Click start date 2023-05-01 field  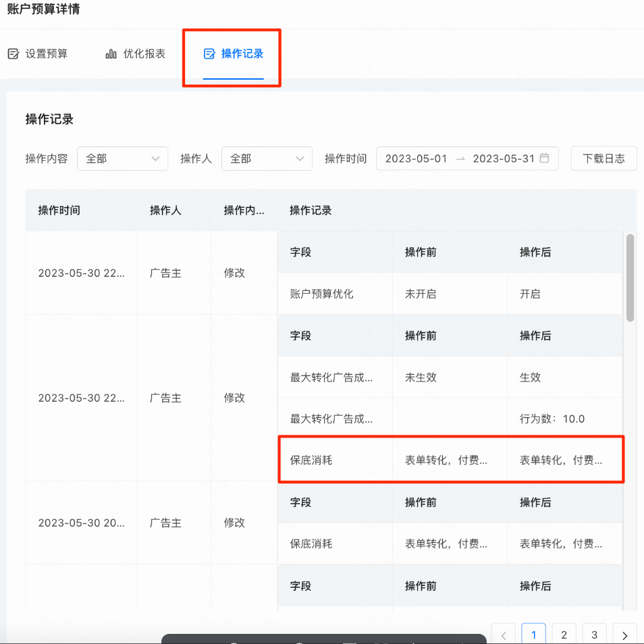[416, 159]
